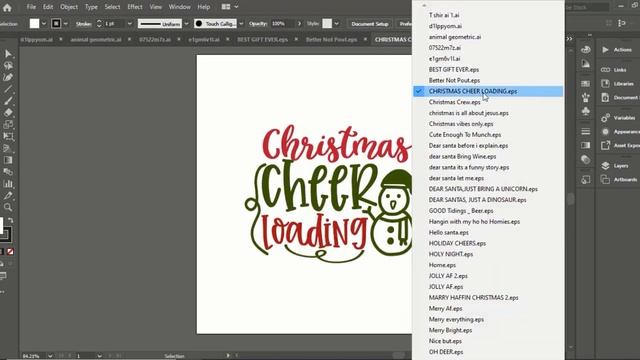Select the Eyedropper tool

point(8,196)
